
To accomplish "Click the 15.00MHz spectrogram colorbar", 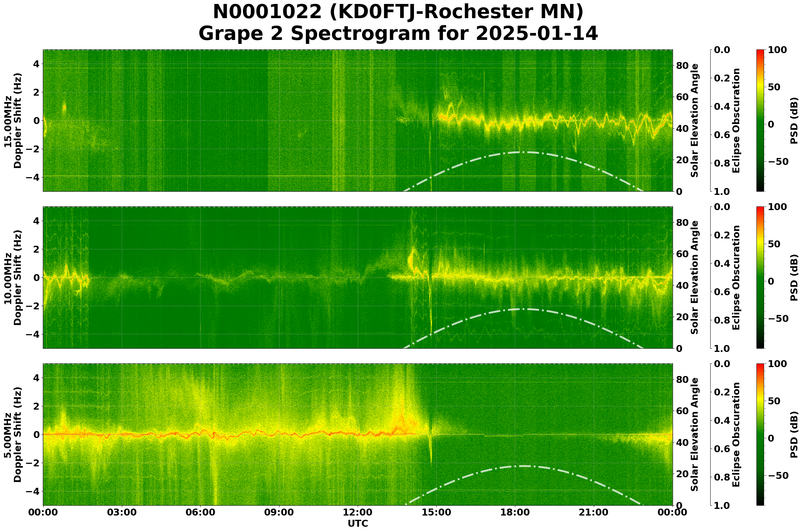I will tap(760, 120).
